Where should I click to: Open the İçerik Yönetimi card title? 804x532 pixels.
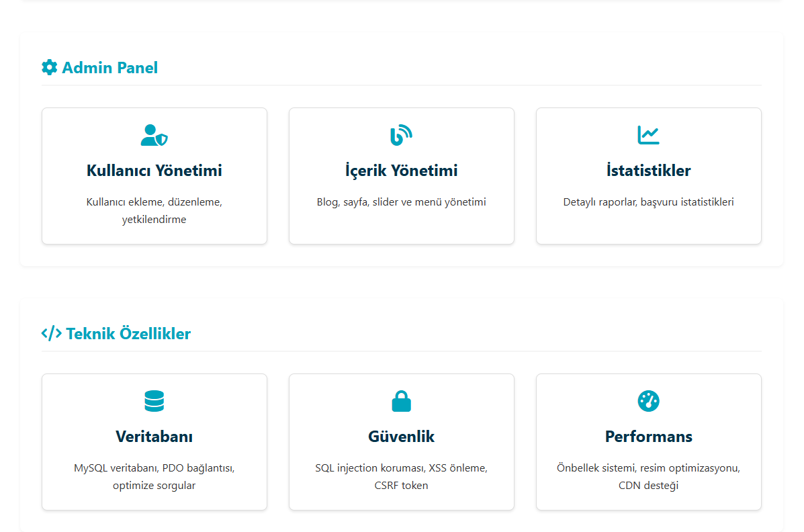401,171
